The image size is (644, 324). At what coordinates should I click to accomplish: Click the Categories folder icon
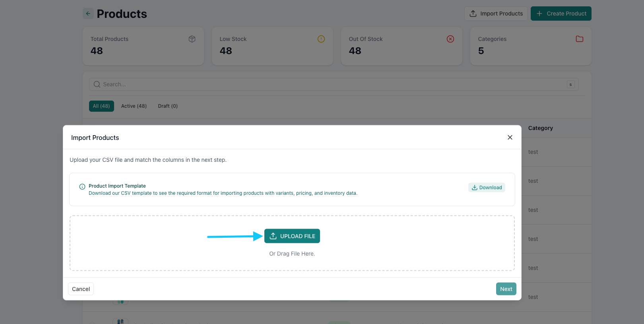[580, 39]
